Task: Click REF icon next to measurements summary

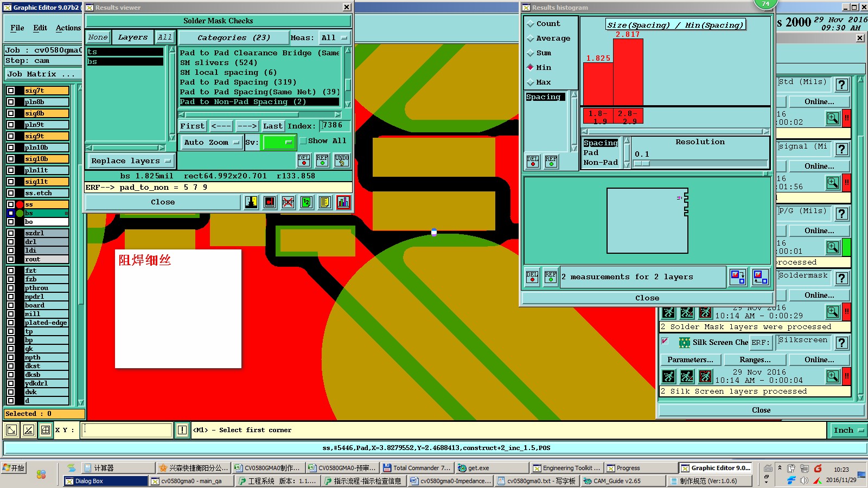Action: click(551, 277)
